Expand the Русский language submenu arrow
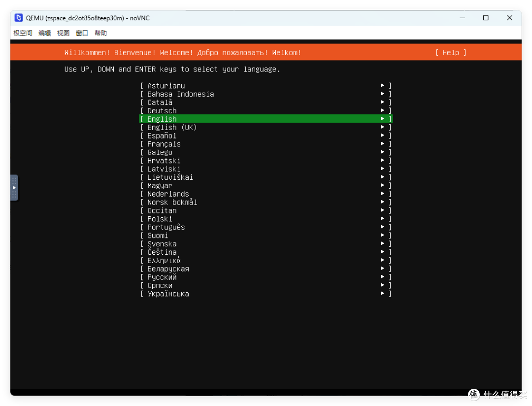 point(383,277)
